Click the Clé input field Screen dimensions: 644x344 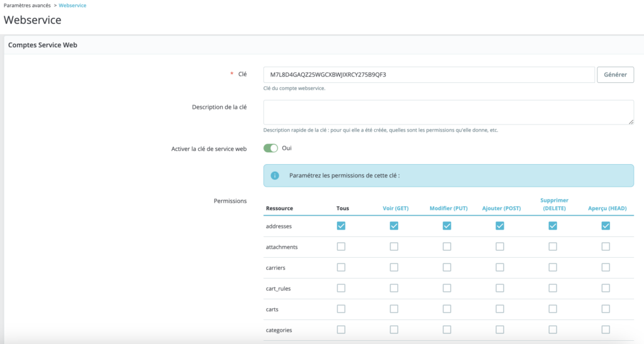point(428,75)
